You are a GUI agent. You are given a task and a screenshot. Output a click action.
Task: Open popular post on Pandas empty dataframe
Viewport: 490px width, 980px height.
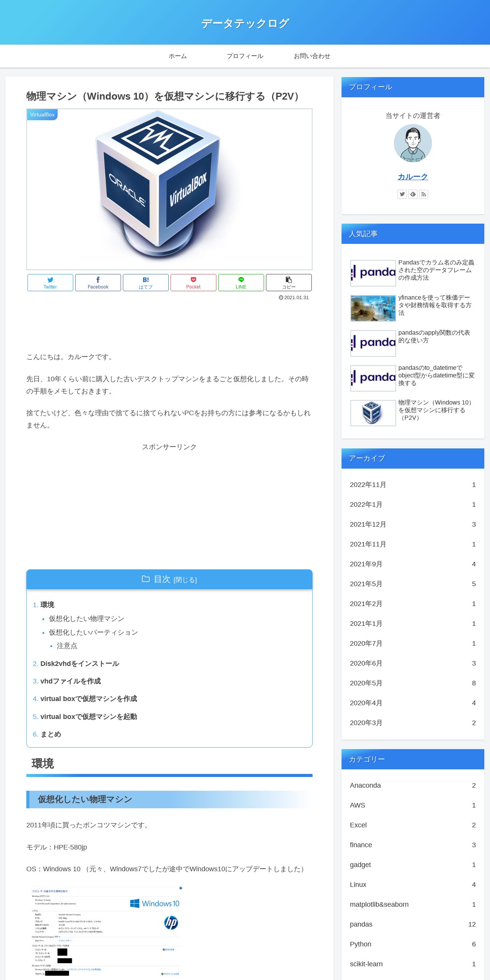(413, 273)
